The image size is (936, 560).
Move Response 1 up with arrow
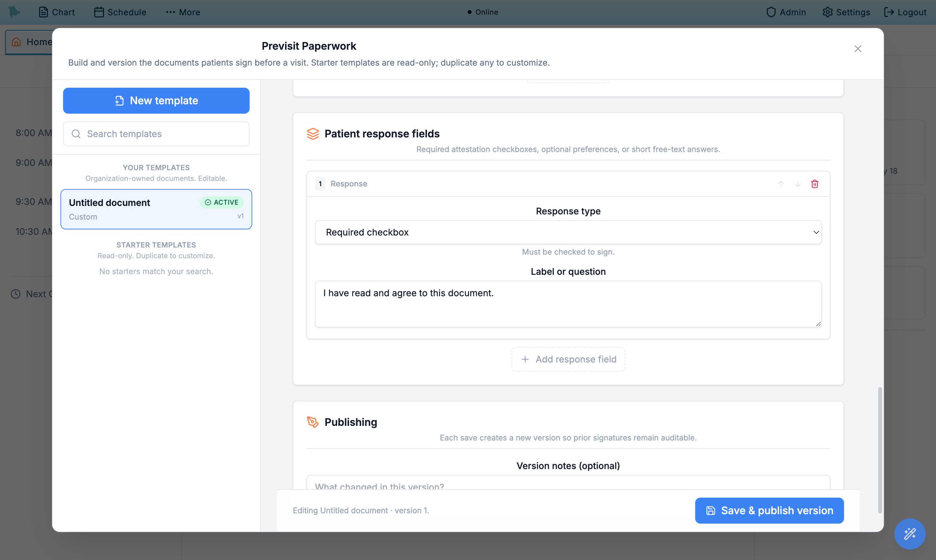pyautogui.click(x=781, y=184)
